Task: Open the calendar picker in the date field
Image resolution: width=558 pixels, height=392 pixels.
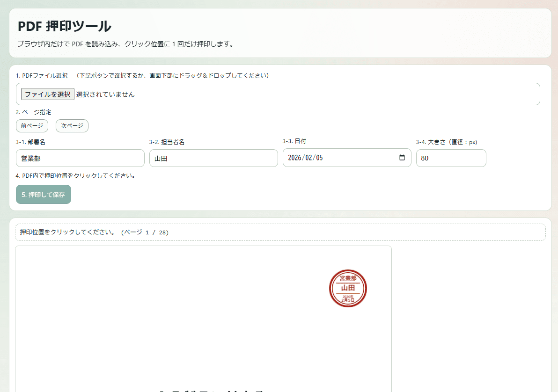Action: [x=402, y=158]
